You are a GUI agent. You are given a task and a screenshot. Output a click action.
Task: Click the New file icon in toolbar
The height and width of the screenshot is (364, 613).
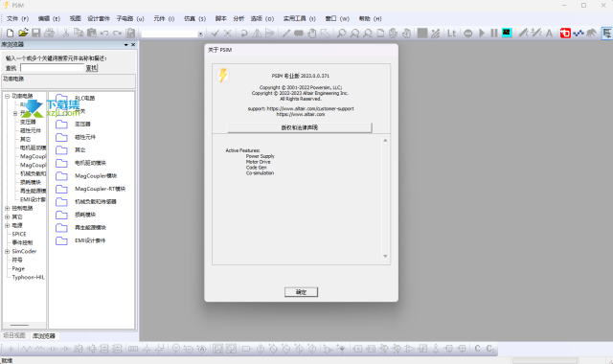pyautogui.click(x=11, y=34)
